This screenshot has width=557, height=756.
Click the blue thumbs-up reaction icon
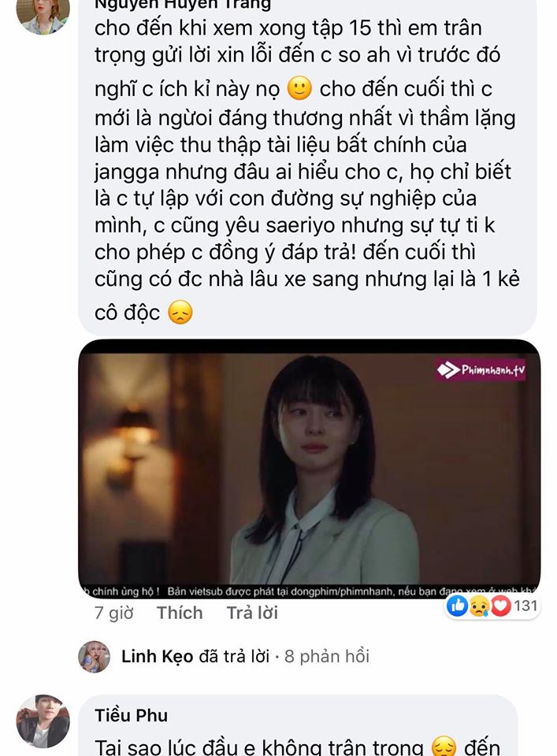[x=457, y=606]
